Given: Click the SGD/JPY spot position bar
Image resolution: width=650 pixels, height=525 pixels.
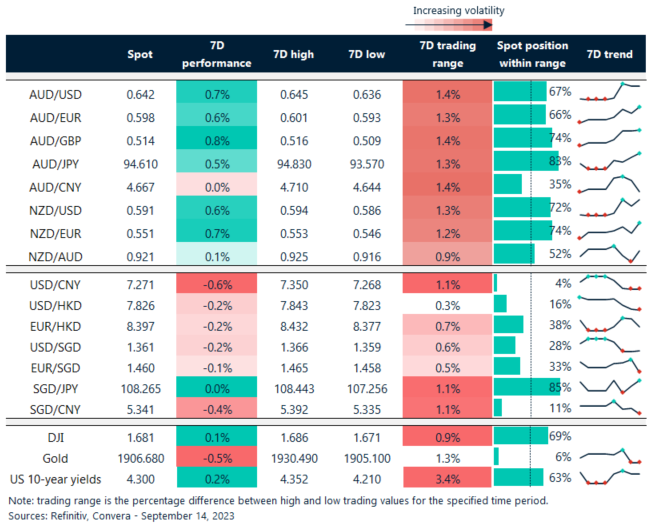Looking at the screenshot, I should click(x=519, y=389).
